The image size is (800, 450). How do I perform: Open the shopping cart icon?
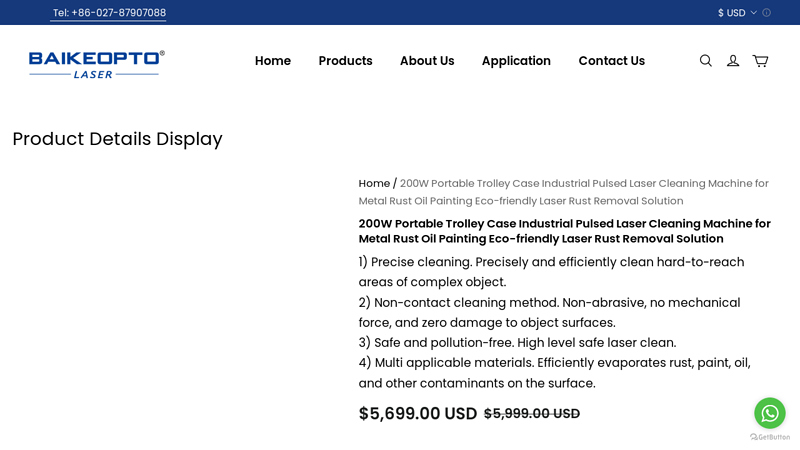pyautogui.click(x=760, y=61)
